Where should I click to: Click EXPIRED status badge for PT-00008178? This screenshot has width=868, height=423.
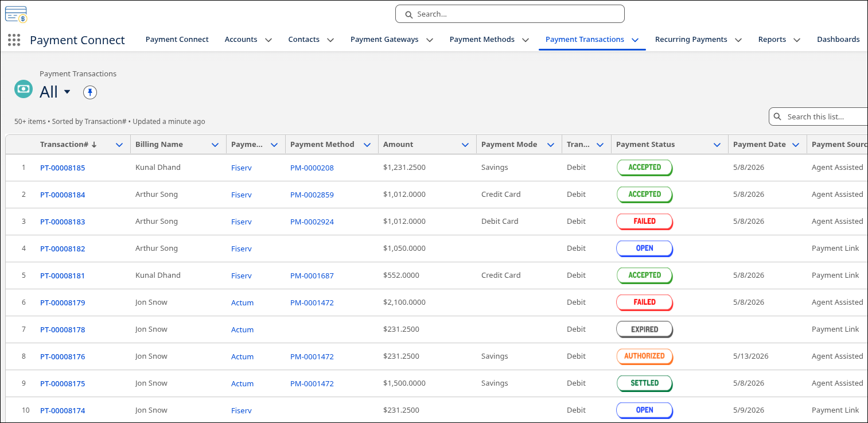tap(644, 329)
